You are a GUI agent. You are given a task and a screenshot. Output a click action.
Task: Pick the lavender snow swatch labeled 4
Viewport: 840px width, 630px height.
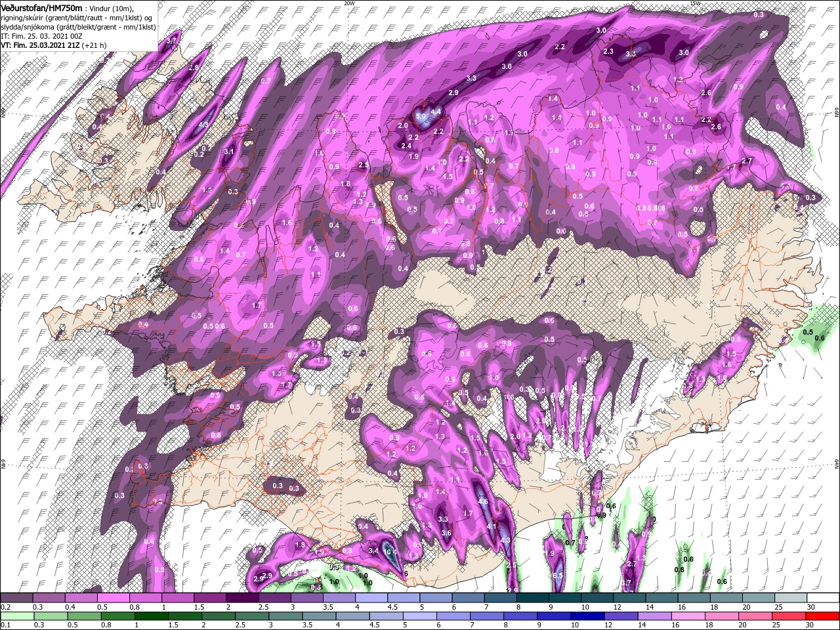pos(371,598)
